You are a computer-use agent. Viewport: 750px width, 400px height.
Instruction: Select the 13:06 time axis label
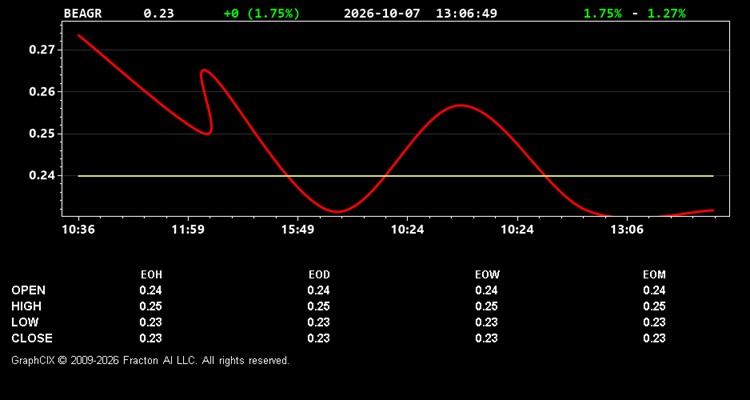point(627,230)
